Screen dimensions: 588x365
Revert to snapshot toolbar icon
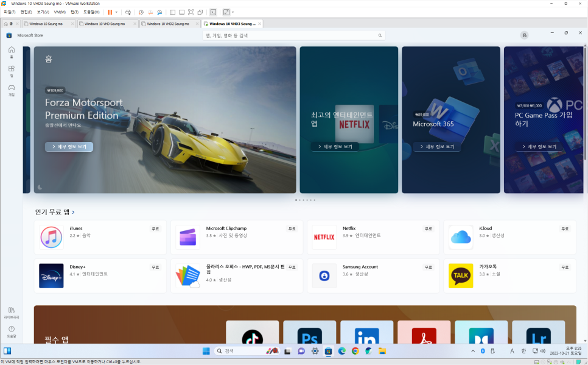150,12
